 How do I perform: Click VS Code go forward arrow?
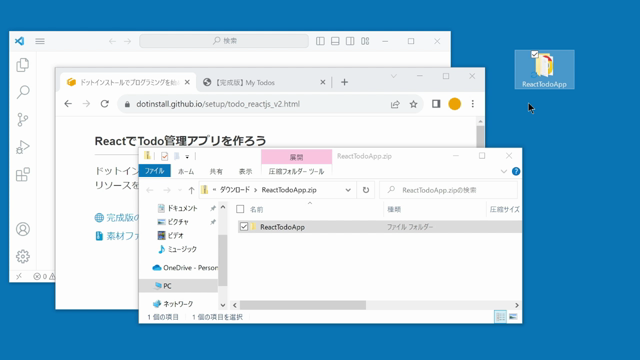(127, 41)
